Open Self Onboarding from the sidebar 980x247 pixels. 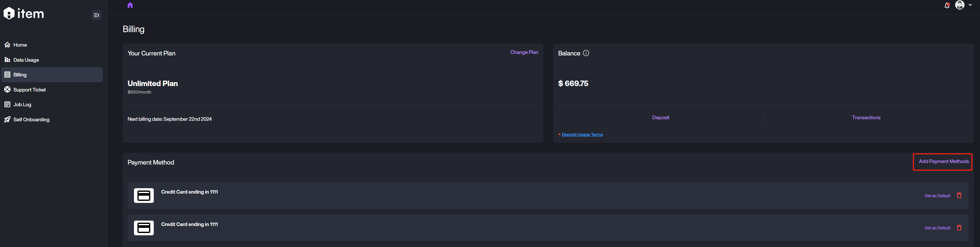coord(31,120)
